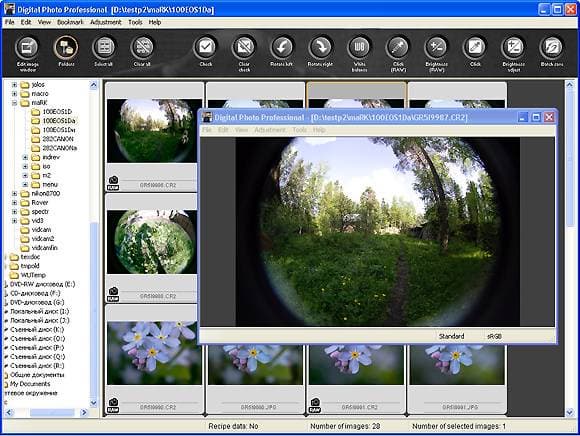Open the White balance tool
Viewport: 580px width, 436px height.
pos(359,48)
